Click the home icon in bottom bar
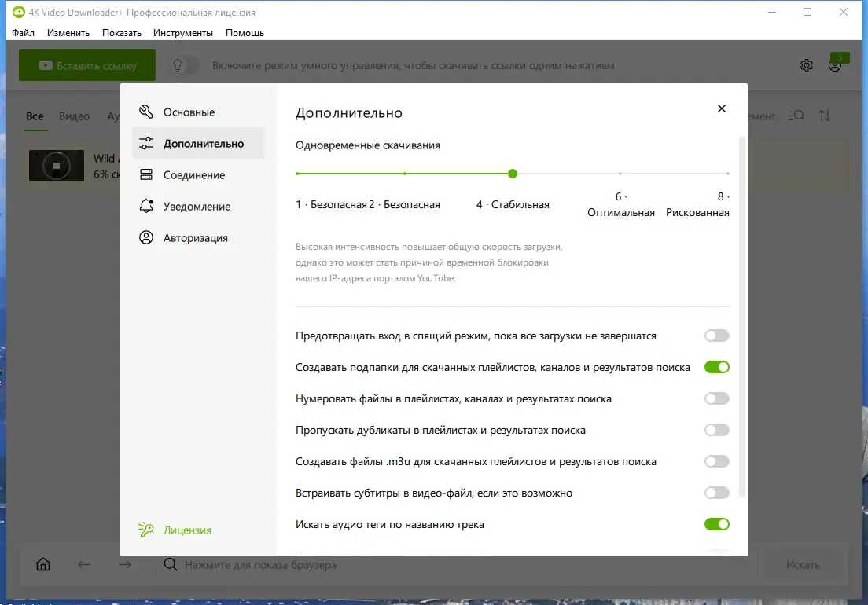 pos(42,564)
